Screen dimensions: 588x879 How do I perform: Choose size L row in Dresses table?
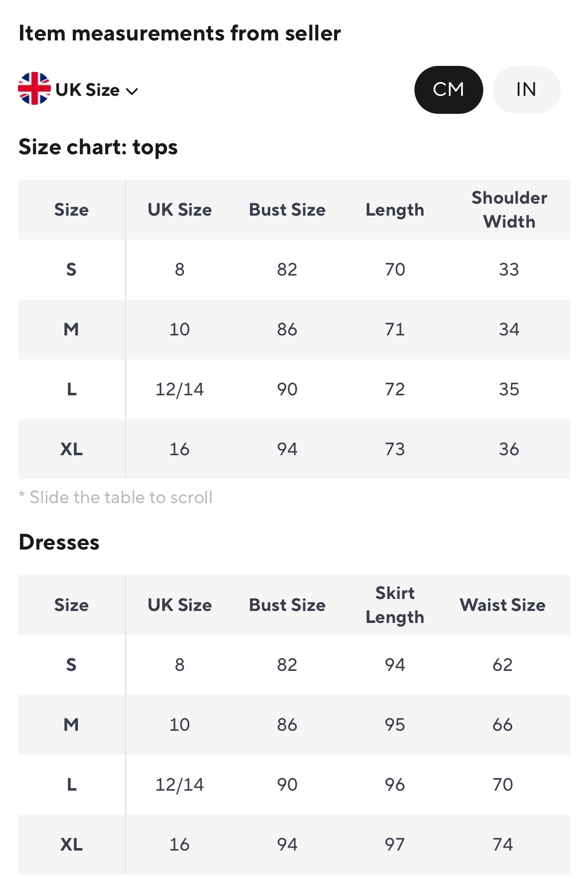pyautogui.click(x=71, y=785)
